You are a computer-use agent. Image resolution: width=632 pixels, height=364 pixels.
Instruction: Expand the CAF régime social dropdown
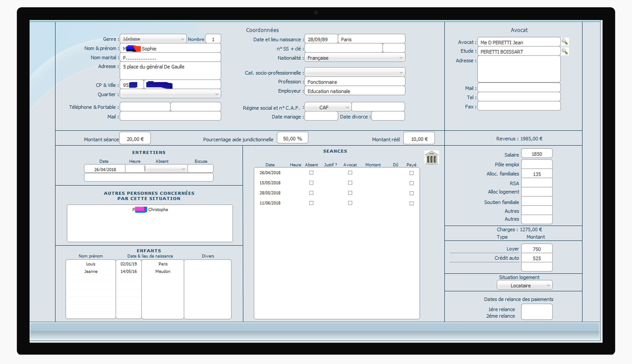347,107
